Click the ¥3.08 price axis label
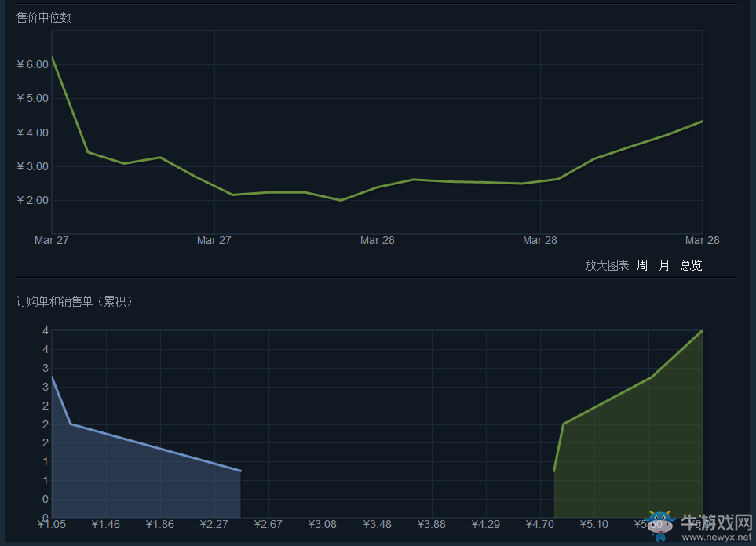The image size is (756, 546). [x=323, y=524]
